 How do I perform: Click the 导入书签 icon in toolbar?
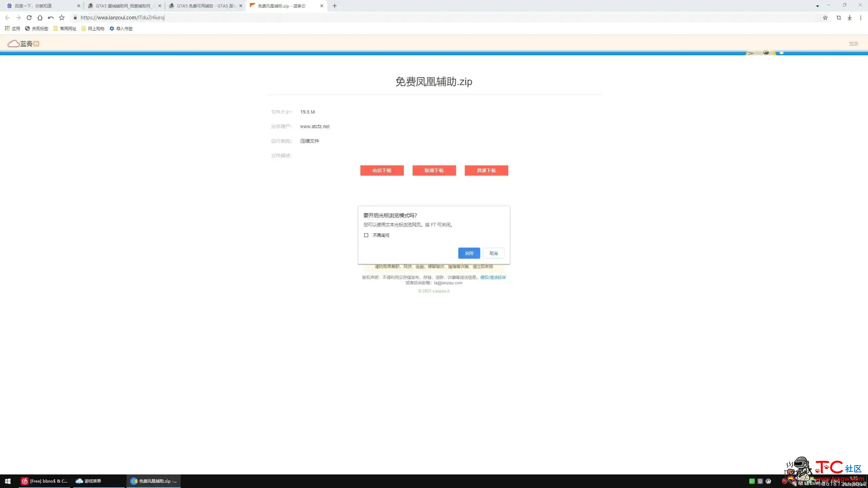(x=111, y=28)
